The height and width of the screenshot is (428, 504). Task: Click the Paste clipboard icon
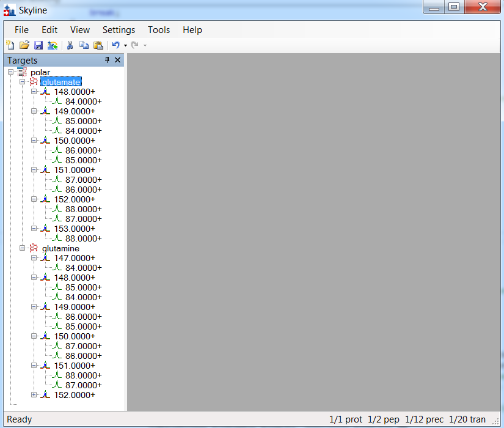coord(98,45)
